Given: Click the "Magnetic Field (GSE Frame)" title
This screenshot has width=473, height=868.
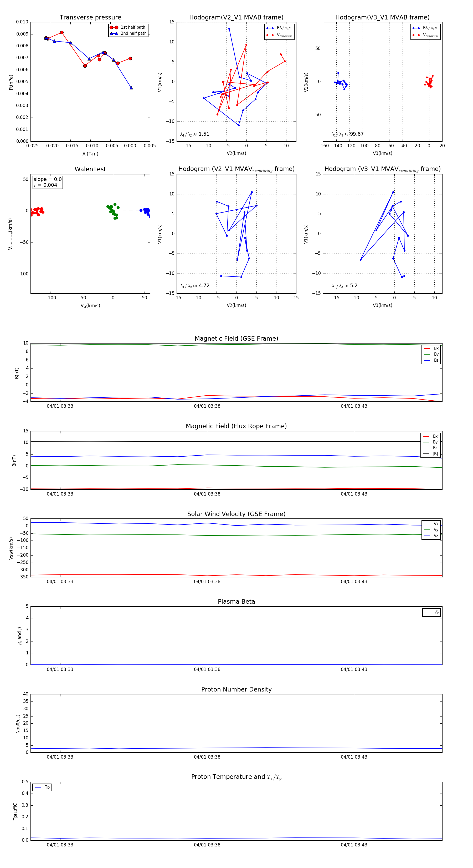Looking at the screenshot, I should 236,339.
